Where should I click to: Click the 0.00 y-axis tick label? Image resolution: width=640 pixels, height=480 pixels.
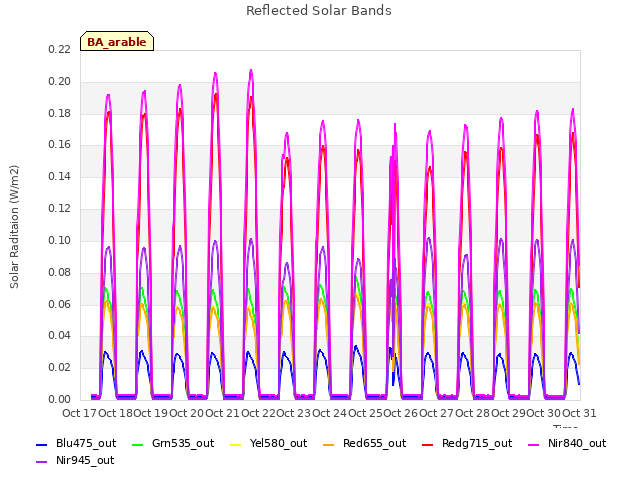pyautogui.click(x=60, y=399)
